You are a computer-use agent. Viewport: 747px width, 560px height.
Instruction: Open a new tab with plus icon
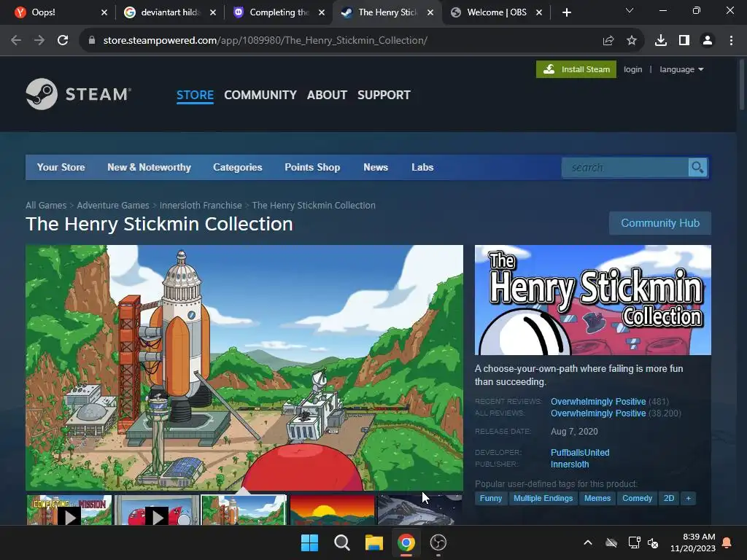pyautogui.click(x=566, y=12)
